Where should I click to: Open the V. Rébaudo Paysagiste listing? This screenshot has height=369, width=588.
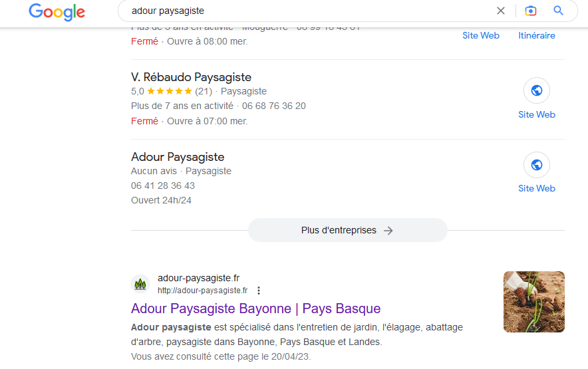click(x=191, y=77)
